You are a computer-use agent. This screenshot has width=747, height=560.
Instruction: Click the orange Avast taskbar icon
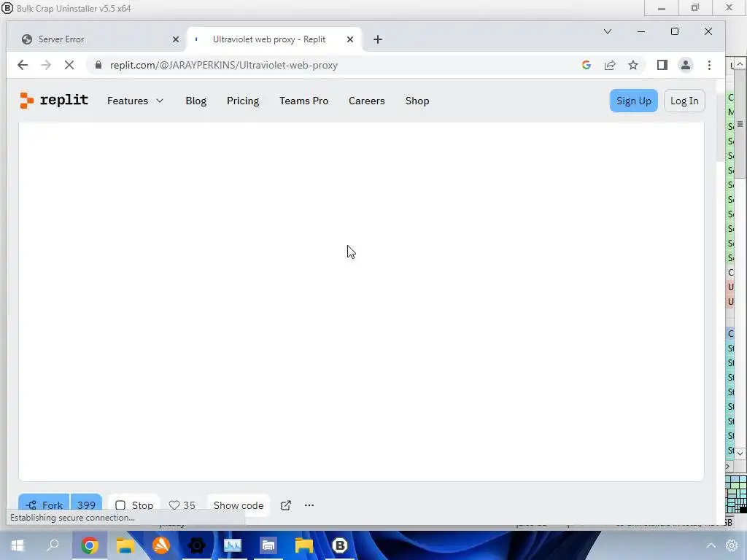[161, 545]
